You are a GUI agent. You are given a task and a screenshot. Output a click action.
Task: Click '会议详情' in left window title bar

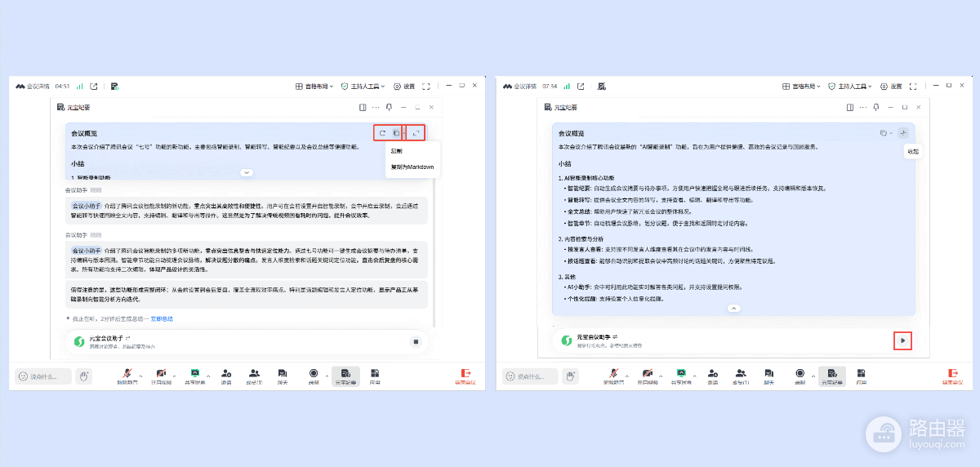click(x=38, y=86)
